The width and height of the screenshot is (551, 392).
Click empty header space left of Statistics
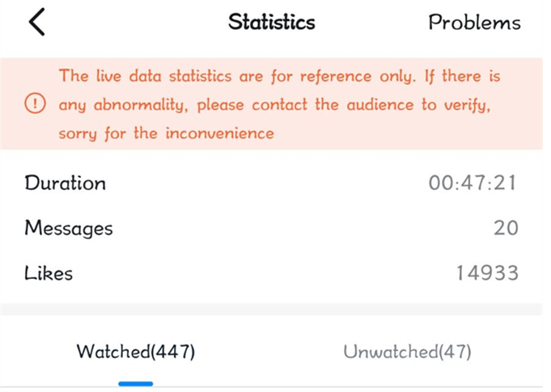(x=129, y=22)
